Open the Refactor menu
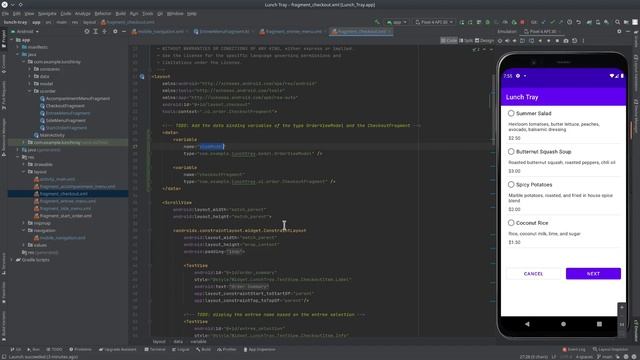640x360 pixels. click(x=103, y=13)
